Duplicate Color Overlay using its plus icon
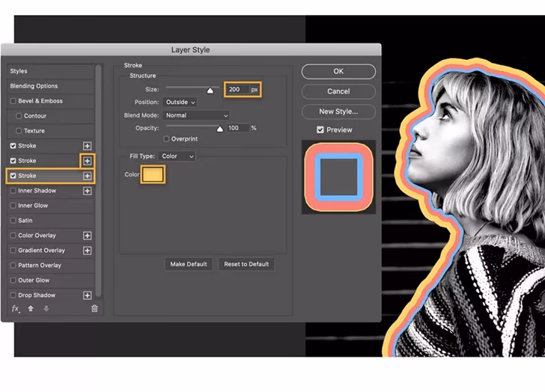 point(88,236)
